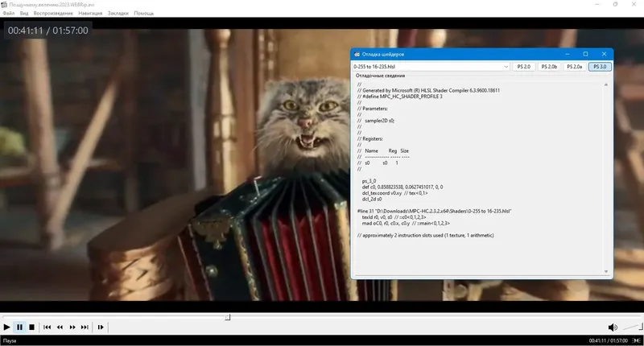Viewport: 644px width, 346px height.
Task: Click the "ps_3_0" line in debug text
Action: tap(369, 181)
